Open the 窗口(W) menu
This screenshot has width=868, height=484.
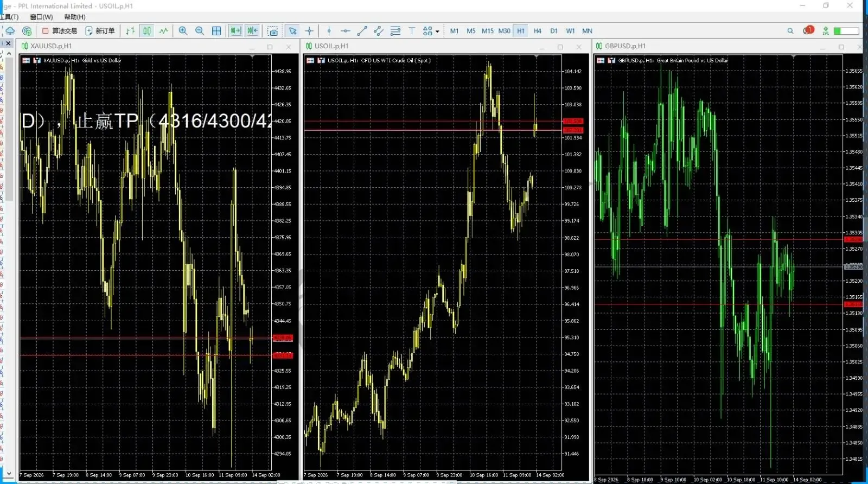click(x=41, y=17)
